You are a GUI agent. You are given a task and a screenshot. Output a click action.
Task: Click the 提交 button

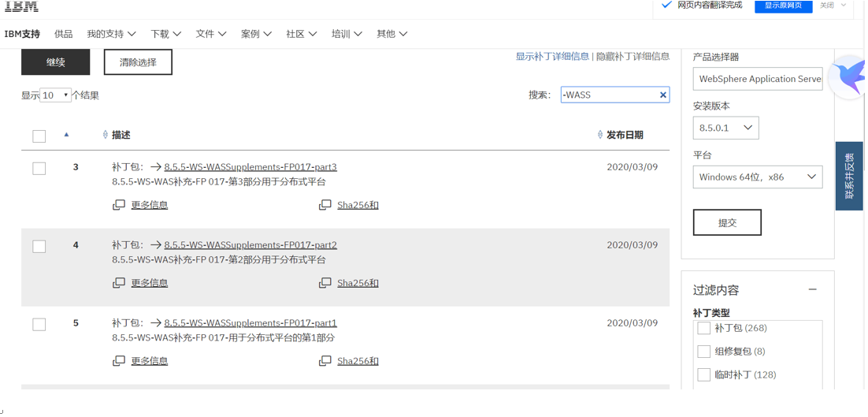coord(727,222)
